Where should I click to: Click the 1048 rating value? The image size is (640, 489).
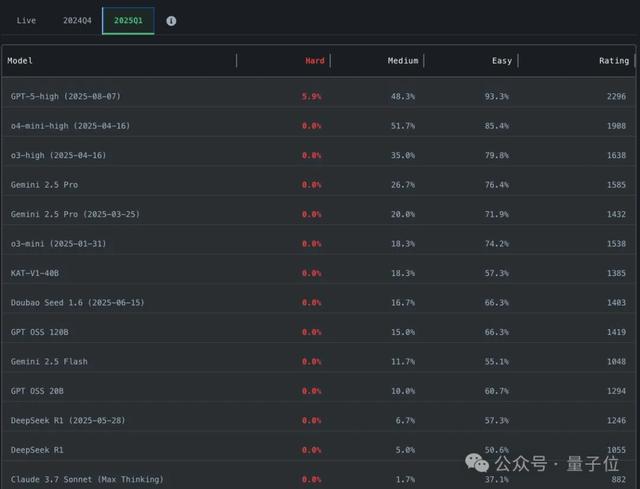[616, 361]
